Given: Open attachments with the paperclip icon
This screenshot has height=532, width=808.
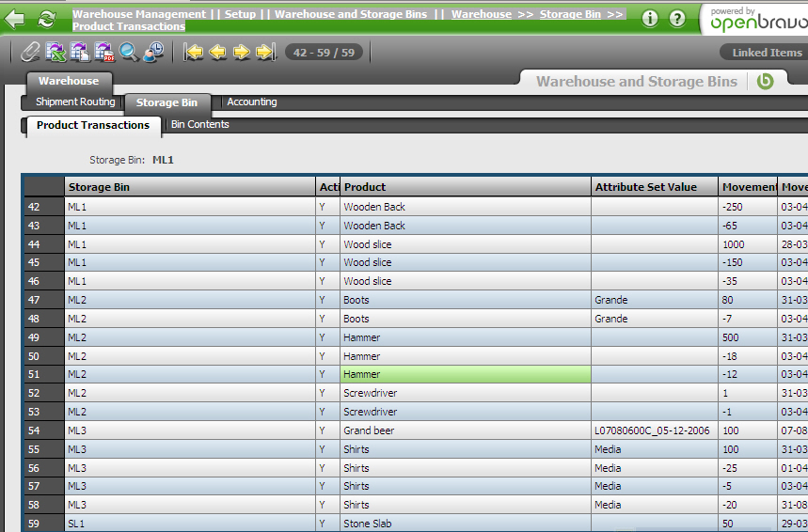Looking at the screenshot, I should pyautogui.click(x=31, y=53).
